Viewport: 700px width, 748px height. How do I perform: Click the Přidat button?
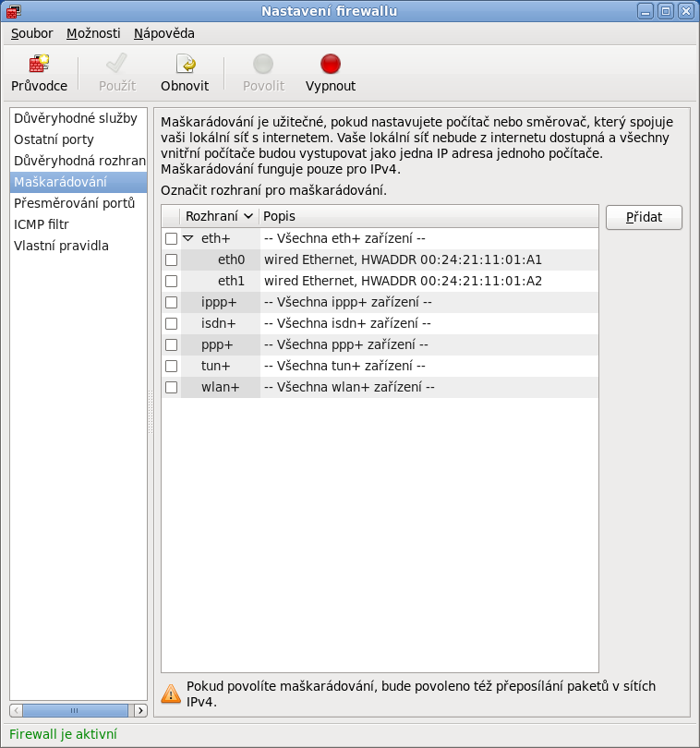[644, 218]
